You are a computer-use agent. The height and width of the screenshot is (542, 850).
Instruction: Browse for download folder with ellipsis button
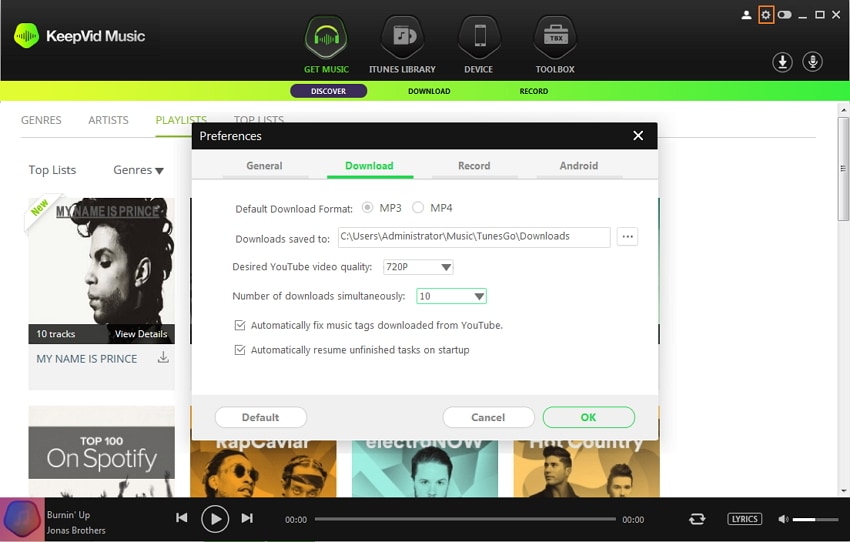point(627,236)
